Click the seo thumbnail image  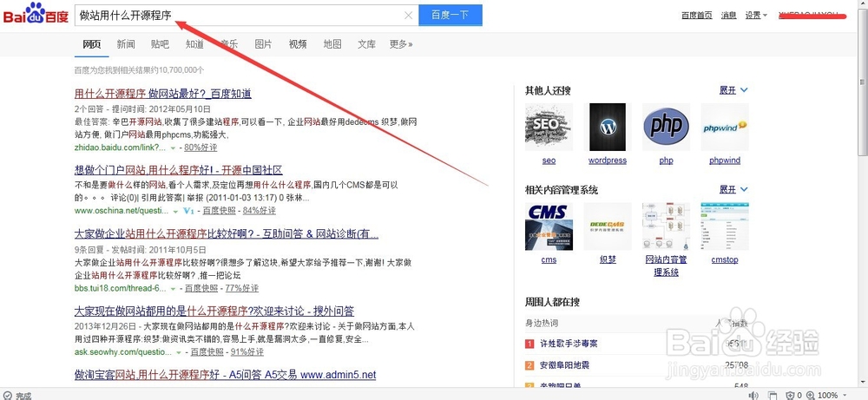tap(549, 127)
